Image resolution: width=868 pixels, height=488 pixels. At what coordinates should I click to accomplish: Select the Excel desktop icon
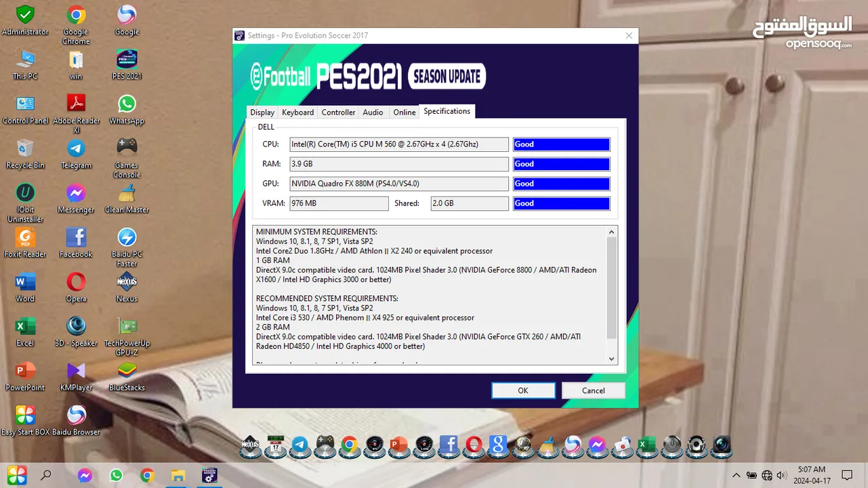click(25, 332)
